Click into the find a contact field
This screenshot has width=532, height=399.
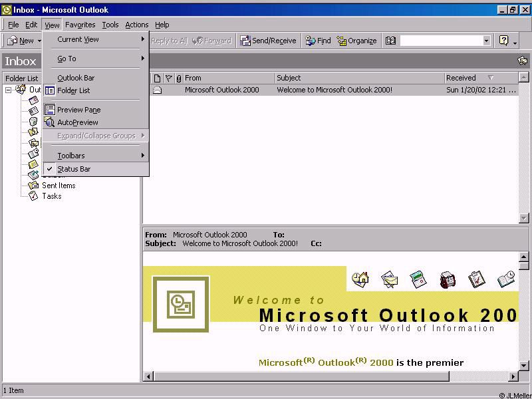pyautogui.click(x=442, y=41)
